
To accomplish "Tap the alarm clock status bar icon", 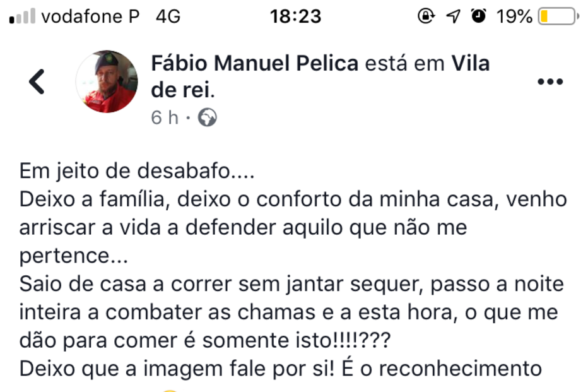I will [478, 15].
